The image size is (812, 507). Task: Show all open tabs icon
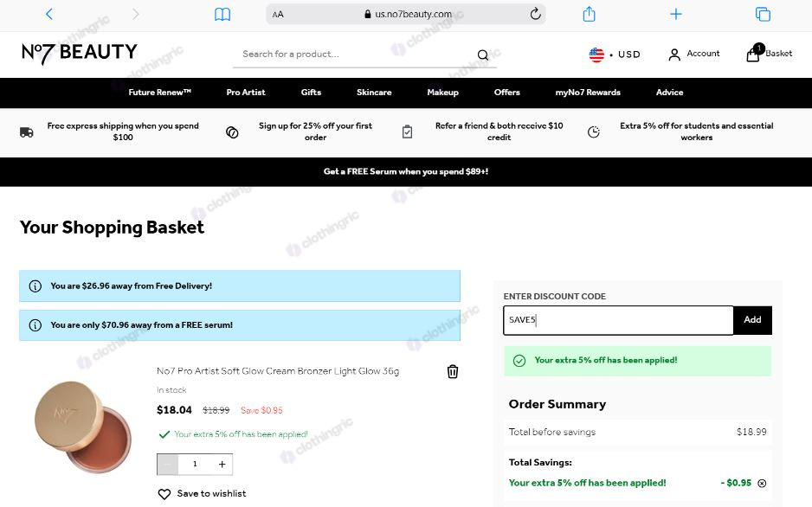coord(763,14)
